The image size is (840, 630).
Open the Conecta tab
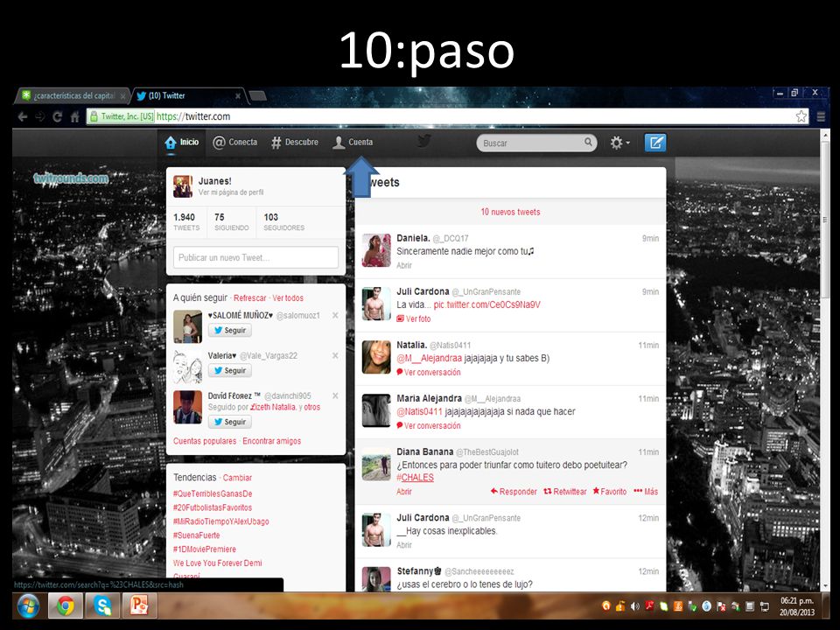(235, 143)
